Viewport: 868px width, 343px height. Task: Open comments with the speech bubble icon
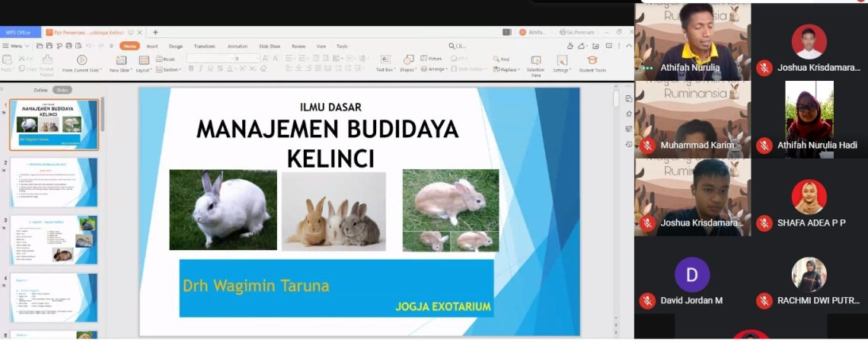pyautogui.click(x=609, y=46)
